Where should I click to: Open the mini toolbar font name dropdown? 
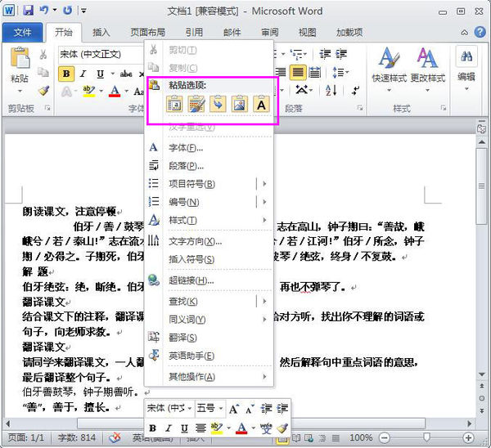(x=190, y=408)
